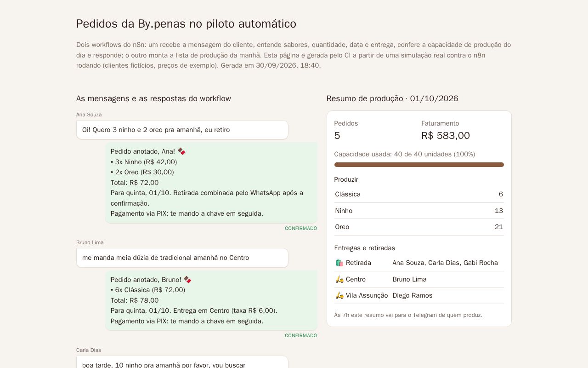Click "Bruno Lima" in the Centro delivery row
588x368 pixels.
tap(409, 279)
